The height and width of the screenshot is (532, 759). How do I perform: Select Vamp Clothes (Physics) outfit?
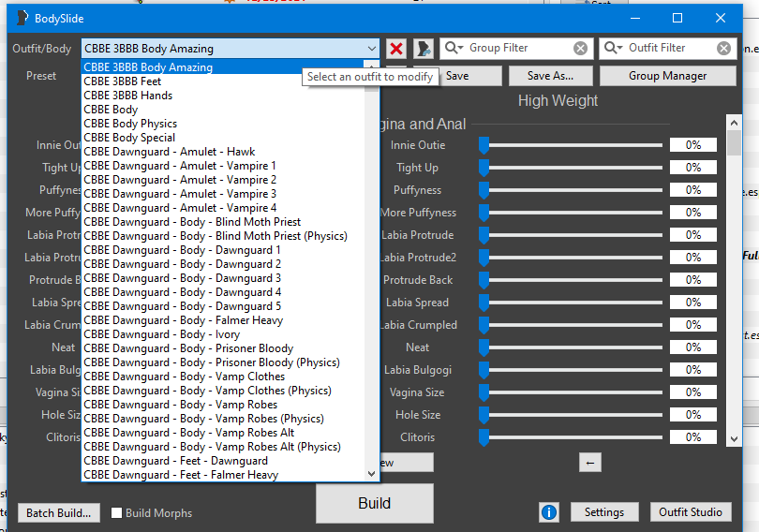tap(222, 390)
